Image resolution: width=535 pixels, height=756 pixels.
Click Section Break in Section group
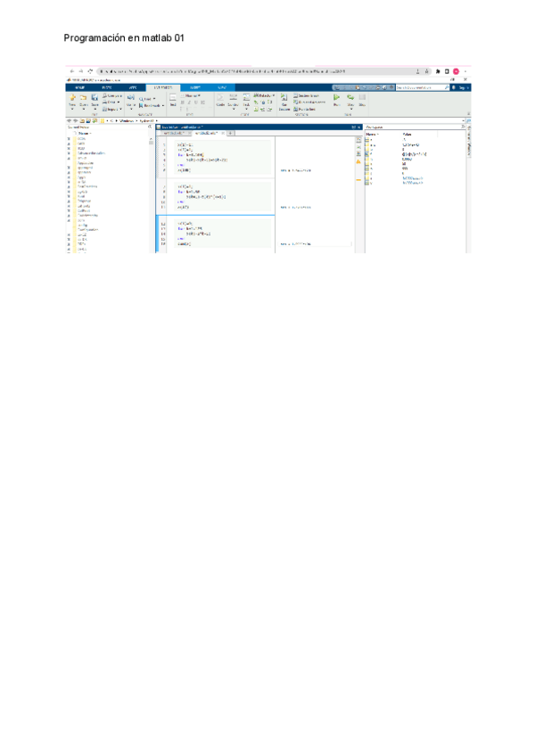[307, 96]
